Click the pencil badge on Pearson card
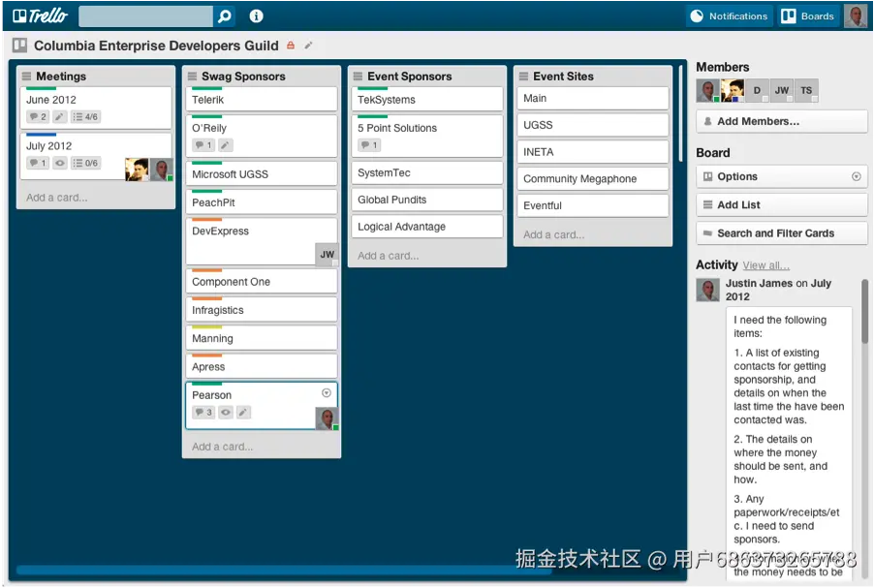The width and height of the screenshot is (874, 588). [243, 412]
